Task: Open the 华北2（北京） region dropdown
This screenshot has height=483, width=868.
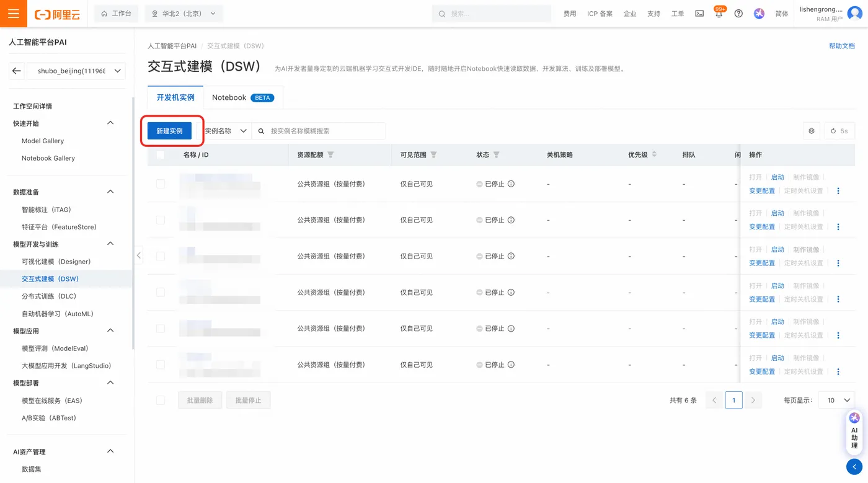Action: [x=184, y=14]
